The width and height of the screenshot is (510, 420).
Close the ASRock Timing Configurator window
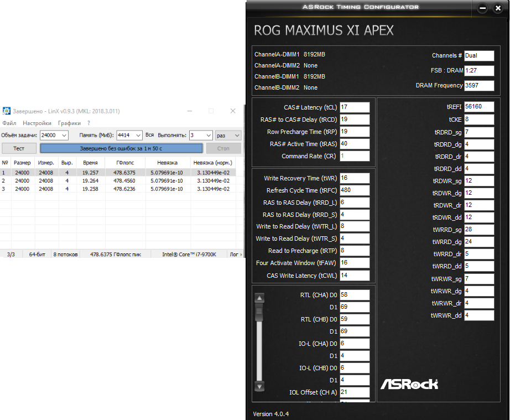[498, 8]
